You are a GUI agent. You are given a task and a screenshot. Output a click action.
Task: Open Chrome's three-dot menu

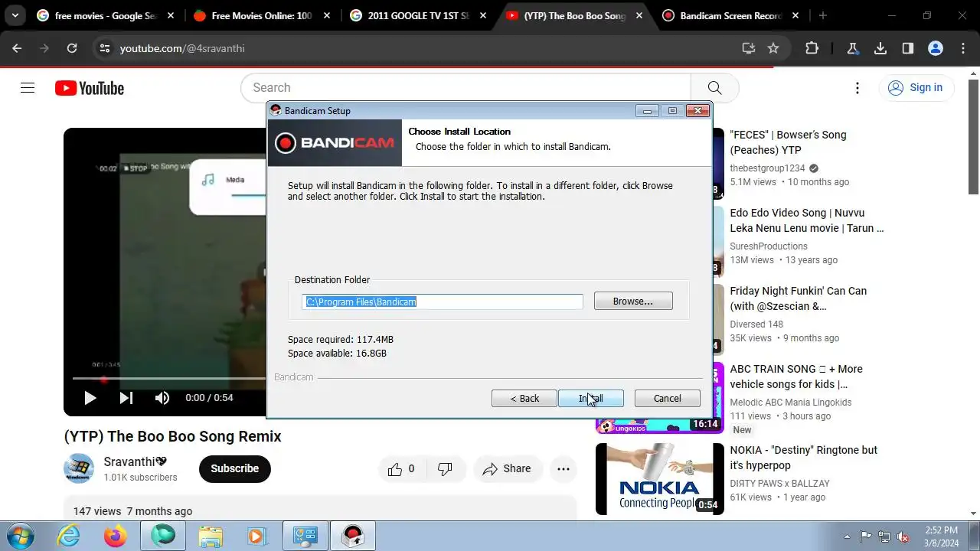pyautogui.click(x=963, y=48)
